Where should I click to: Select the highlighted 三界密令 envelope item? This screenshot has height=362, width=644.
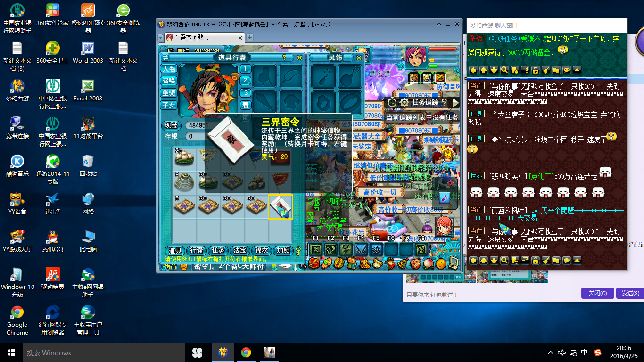(281, 207)
